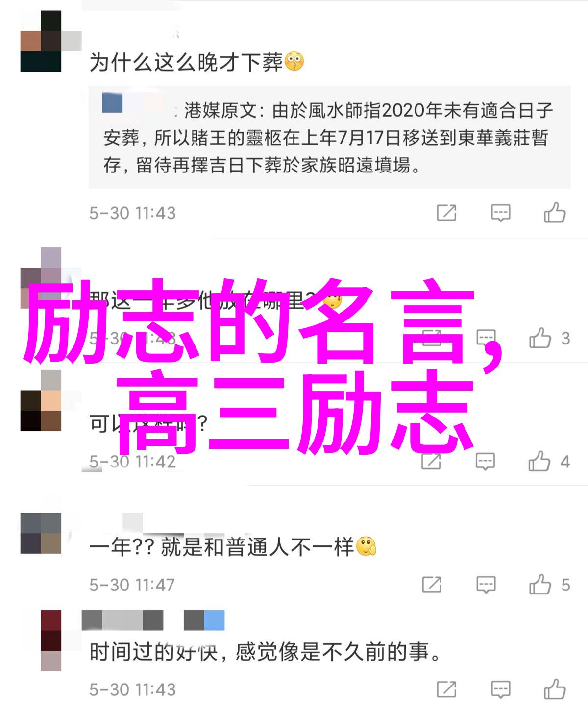588x712 pixels.
Task: Tap the comment text 时间过的好快，感觉像是不久前的事
Action: pyautogui.click(x=266, y=652)
